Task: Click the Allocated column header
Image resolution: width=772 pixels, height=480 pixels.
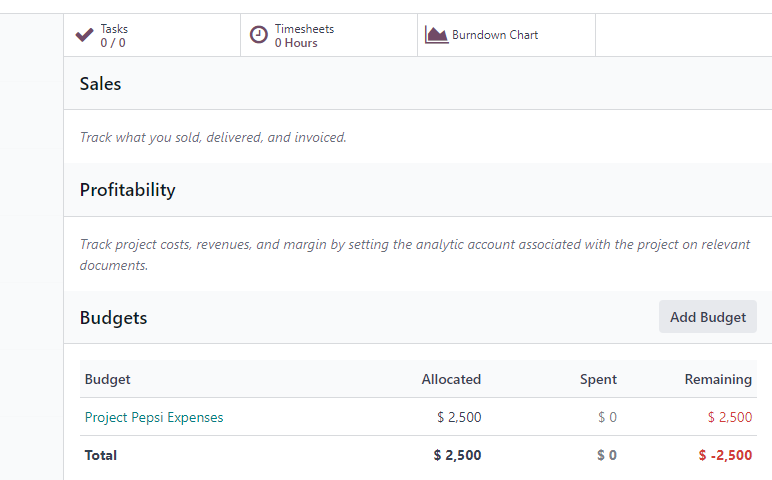Action: [x=451, y=379]
